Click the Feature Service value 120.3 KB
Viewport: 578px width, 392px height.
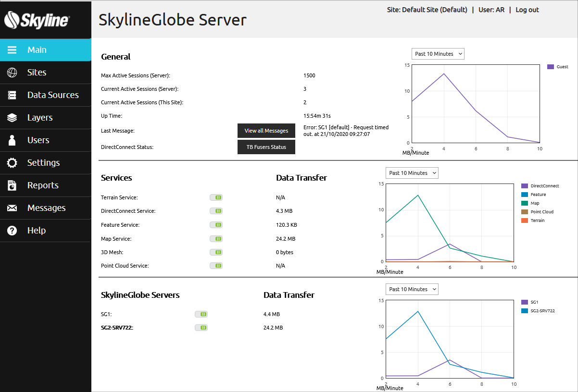point(287,225)
